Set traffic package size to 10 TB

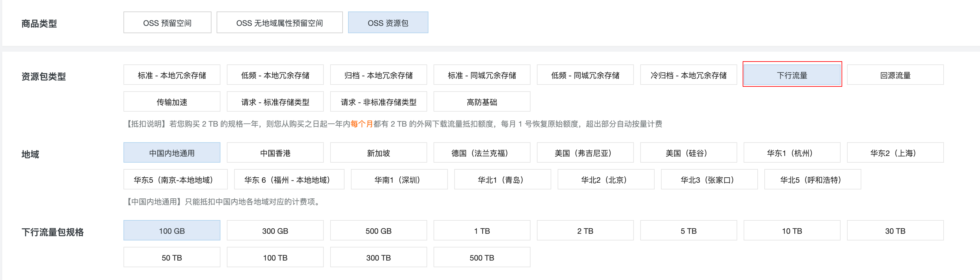[792, 231]
